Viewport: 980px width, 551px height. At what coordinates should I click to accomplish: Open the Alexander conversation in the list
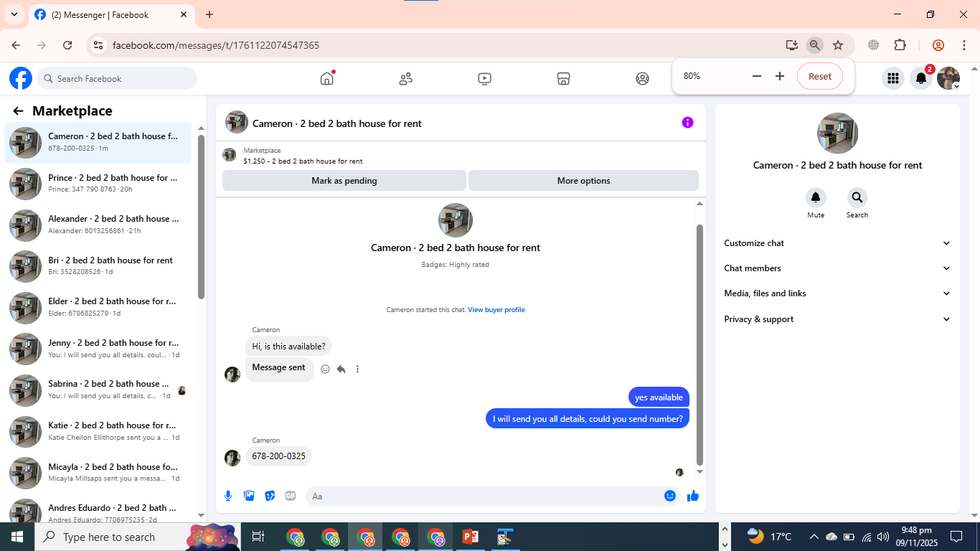98,225
